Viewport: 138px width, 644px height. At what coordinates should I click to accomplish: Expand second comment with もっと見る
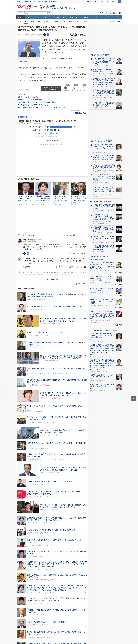(x=33, y=263)
